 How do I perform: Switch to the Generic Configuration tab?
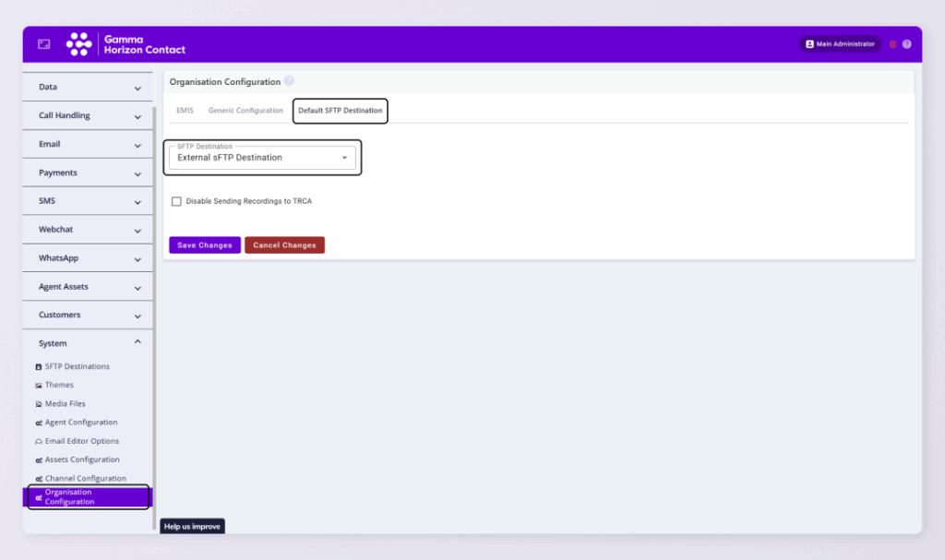tap(245, 111)
